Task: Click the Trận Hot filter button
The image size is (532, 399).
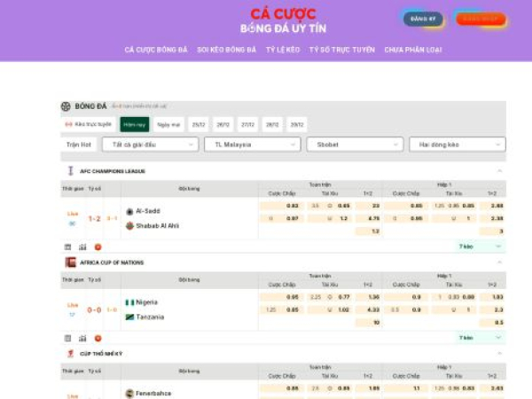Action: click(x=79, y=145)
